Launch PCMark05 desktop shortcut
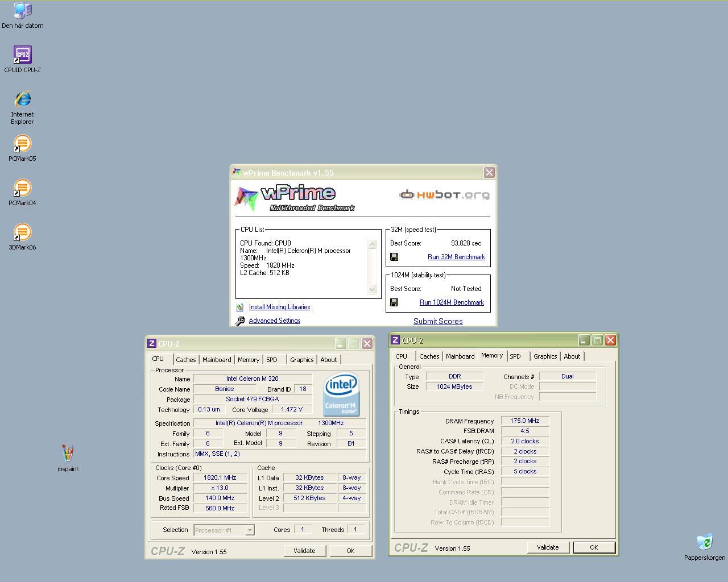 click(22, 148)
